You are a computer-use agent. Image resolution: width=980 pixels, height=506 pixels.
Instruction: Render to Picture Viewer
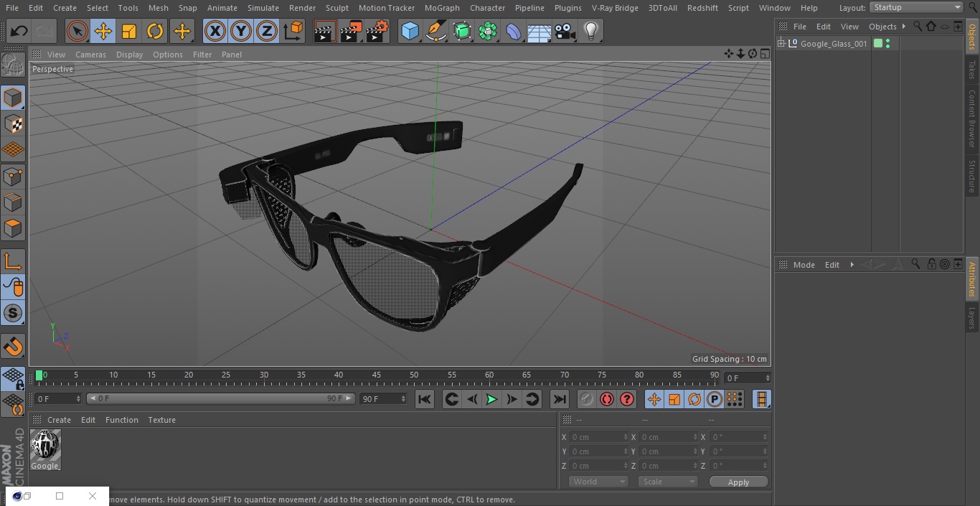(351, 31)
